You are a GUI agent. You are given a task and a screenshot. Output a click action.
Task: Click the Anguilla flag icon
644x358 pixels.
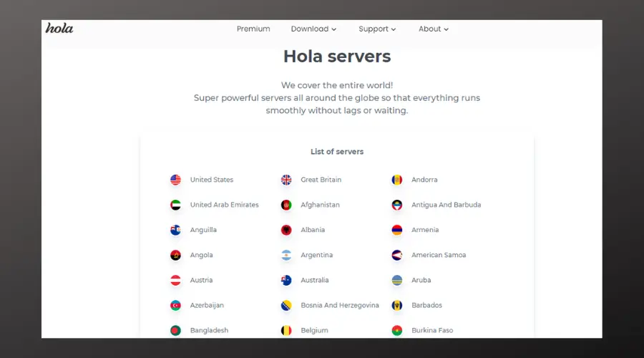point(175,230)
